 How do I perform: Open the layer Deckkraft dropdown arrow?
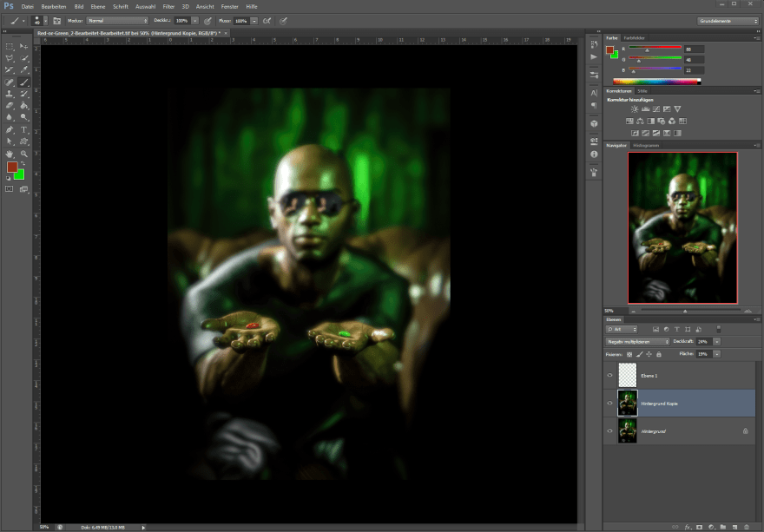(717, 342)
